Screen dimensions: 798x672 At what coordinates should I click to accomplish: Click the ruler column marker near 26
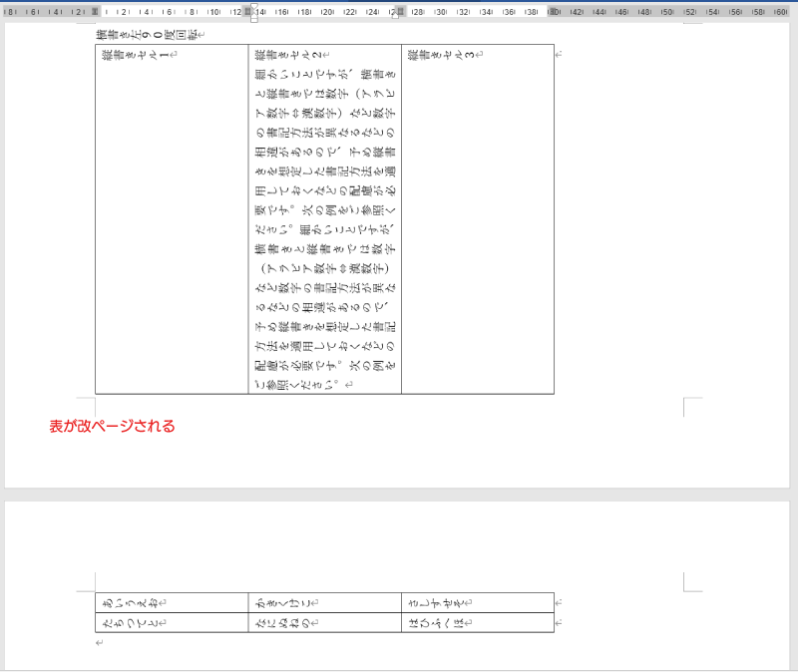[x=401, y=12]
